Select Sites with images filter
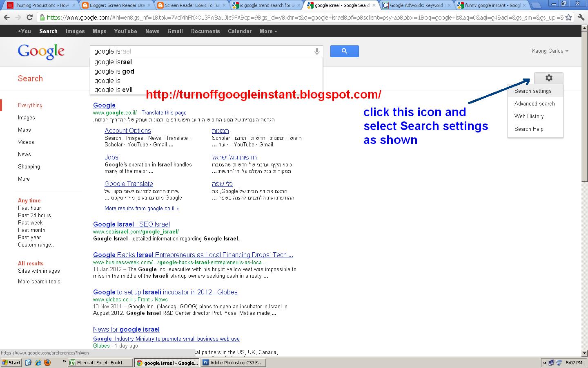This screenshot has height=368, width=588. pos(39,271)
